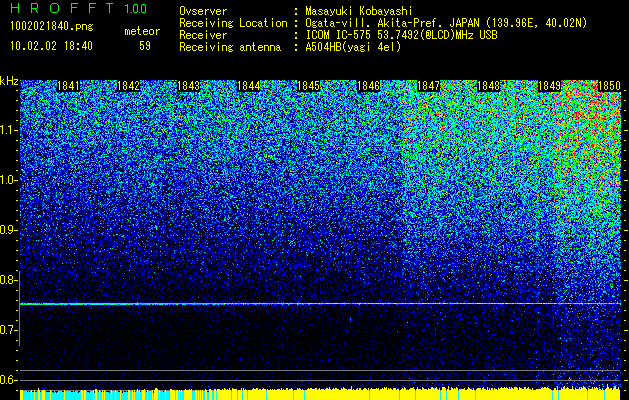Click the 1.0 frequency axis label
The image size is (629, 400).
click(x=7, y=180)
